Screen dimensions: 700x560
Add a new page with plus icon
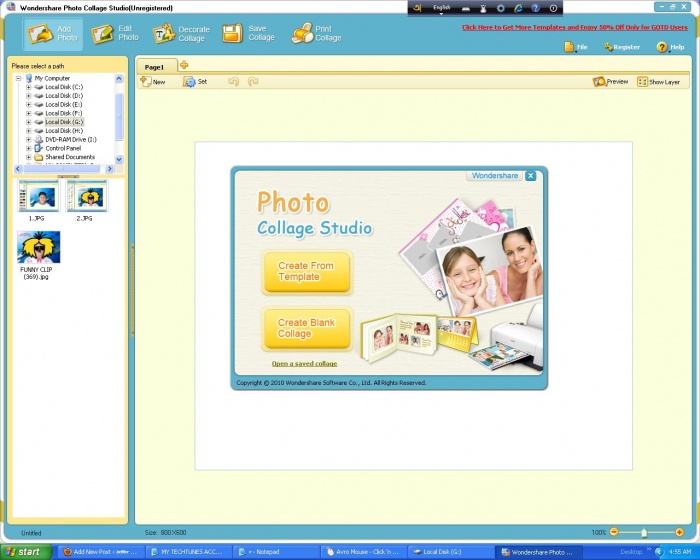(184, 65)
